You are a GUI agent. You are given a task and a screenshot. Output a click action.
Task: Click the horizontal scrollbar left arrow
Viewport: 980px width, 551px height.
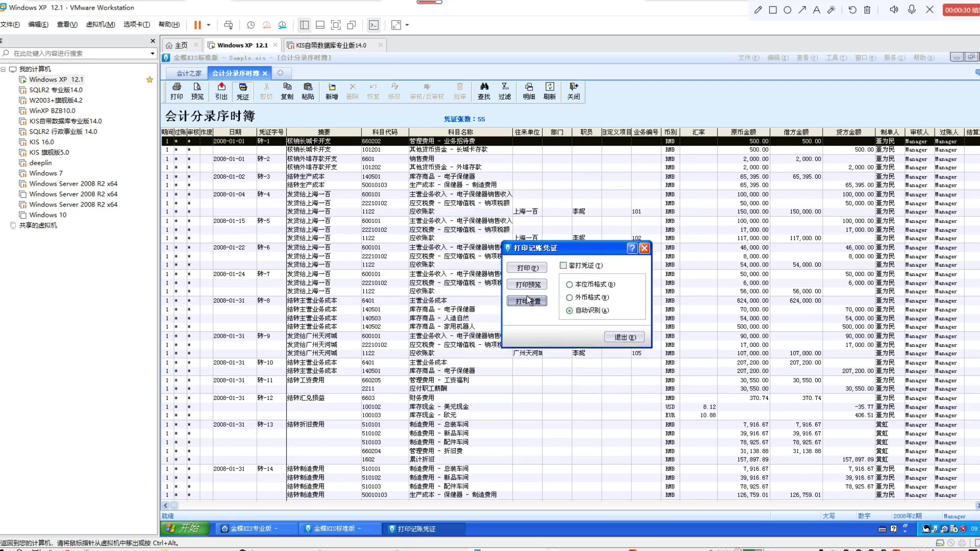[165, 506]
